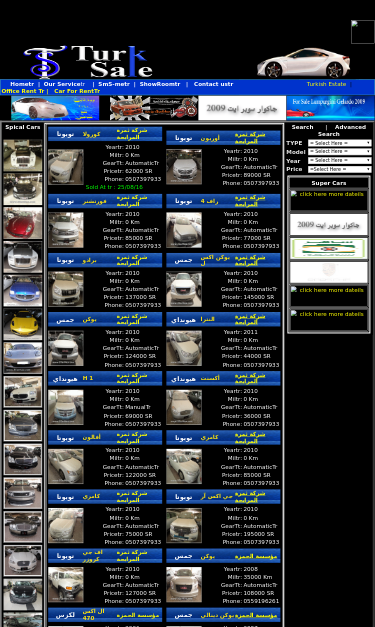375x627 pixels.
Task: Select the blue car thumbnail in Special Cars
Action: (23, 291)
